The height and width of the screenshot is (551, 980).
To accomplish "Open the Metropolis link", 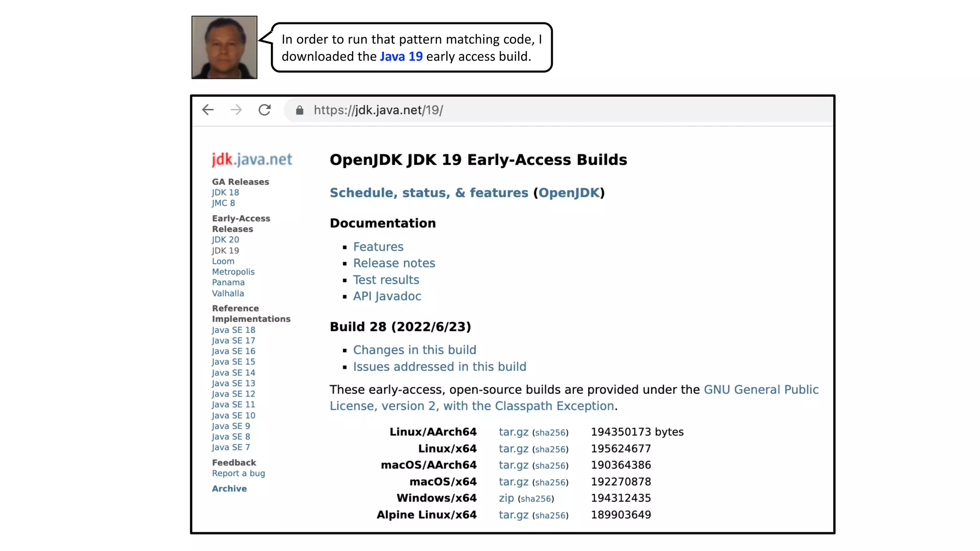I will coord(233,272).
